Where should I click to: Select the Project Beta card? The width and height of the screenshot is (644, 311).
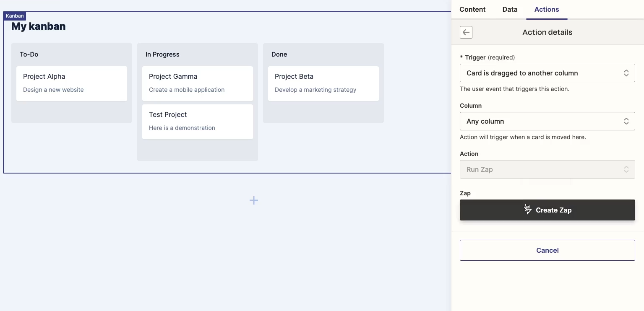pos(323,83)
